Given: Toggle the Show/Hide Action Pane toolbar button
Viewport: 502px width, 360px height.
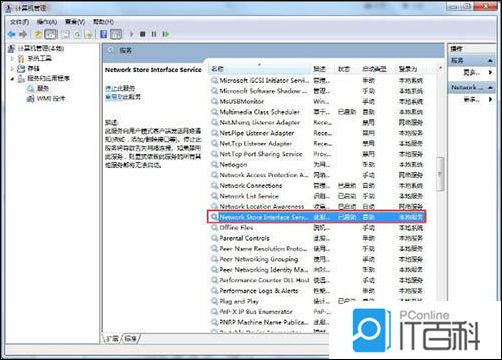Looking at the screenshot, I should tap(116, 34).
